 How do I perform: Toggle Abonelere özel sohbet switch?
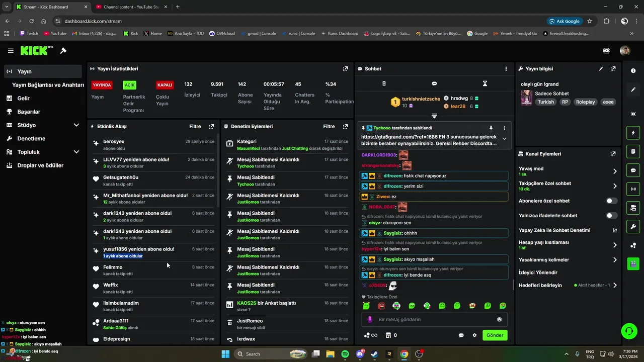click(611, 201)
